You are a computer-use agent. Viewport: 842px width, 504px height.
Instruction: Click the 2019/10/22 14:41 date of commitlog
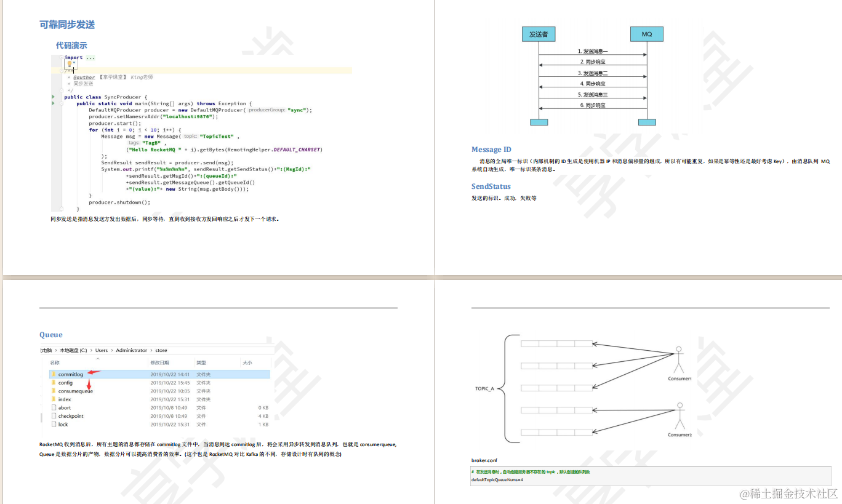(170, 374)
